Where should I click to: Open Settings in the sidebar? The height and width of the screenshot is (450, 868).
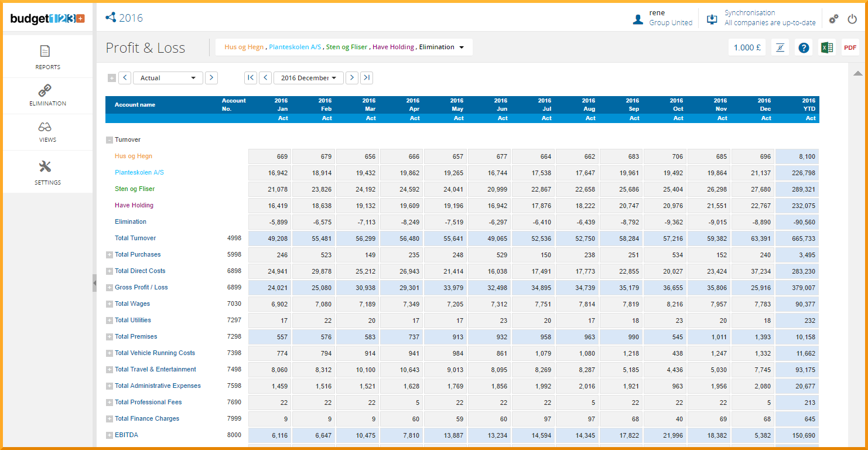pyautogui.click(x=47, y=172)
